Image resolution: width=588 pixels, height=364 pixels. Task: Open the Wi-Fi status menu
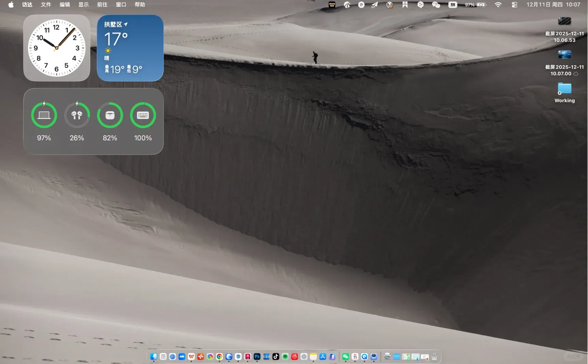coord(498,5)
